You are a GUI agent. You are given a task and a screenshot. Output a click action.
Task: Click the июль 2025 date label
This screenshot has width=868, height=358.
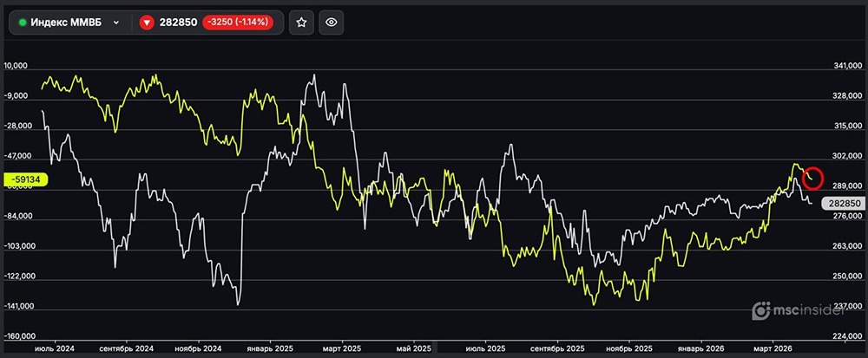coord(485,349)
